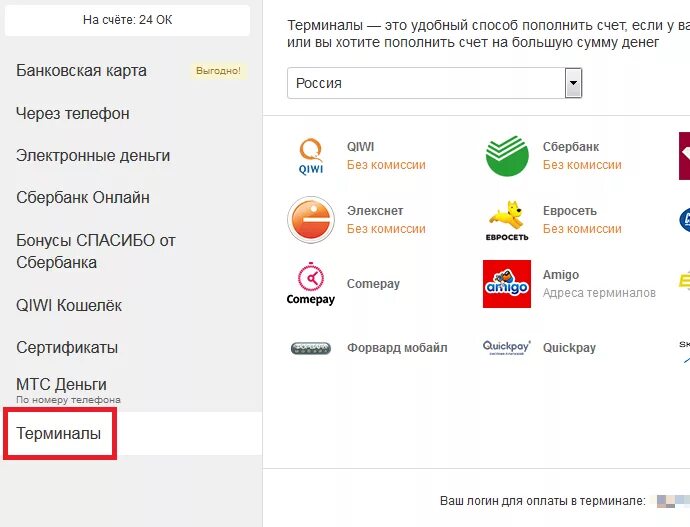Select Бонусы СПАСИБО от Сбербанка option
The height and width of the screenshot is (527, 690).
96,251
